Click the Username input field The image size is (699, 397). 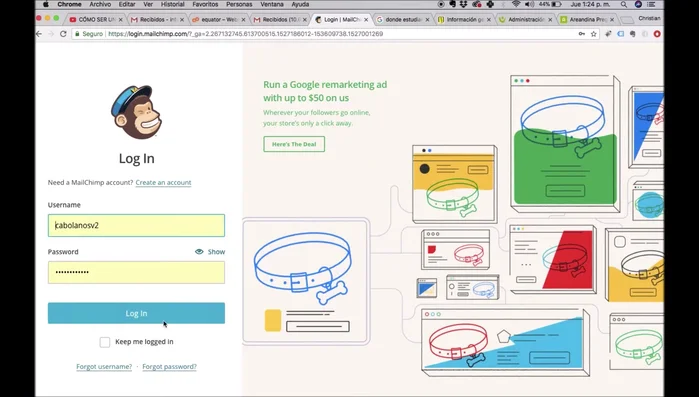(136, 225)
